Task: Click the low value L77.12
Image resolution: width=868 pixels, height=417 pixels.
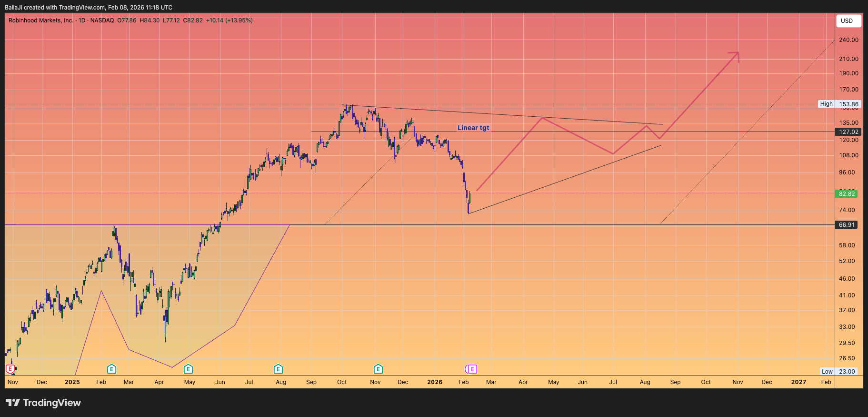Action: [x=171, y=20]
